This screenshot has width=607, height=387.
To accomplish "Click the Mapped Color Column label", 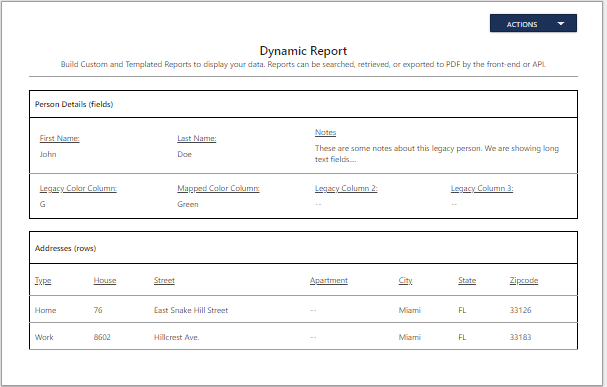I will click(218, 188).
